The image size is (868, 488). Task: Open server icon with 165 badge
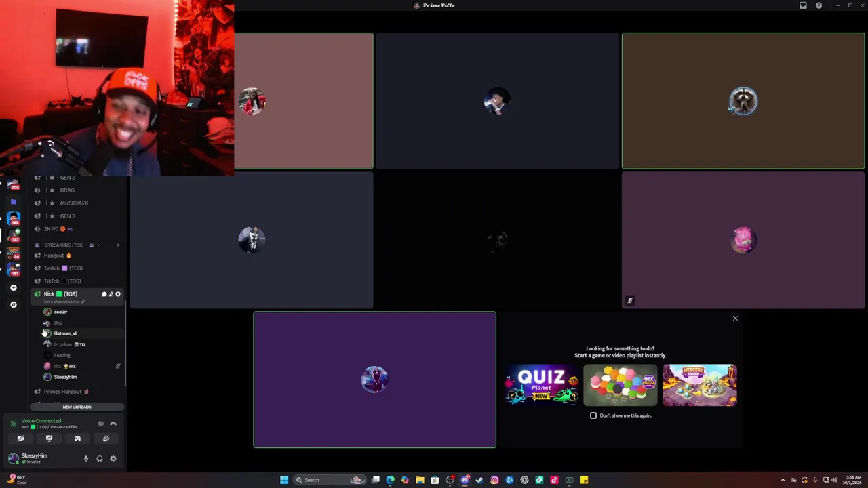(13, 218)
